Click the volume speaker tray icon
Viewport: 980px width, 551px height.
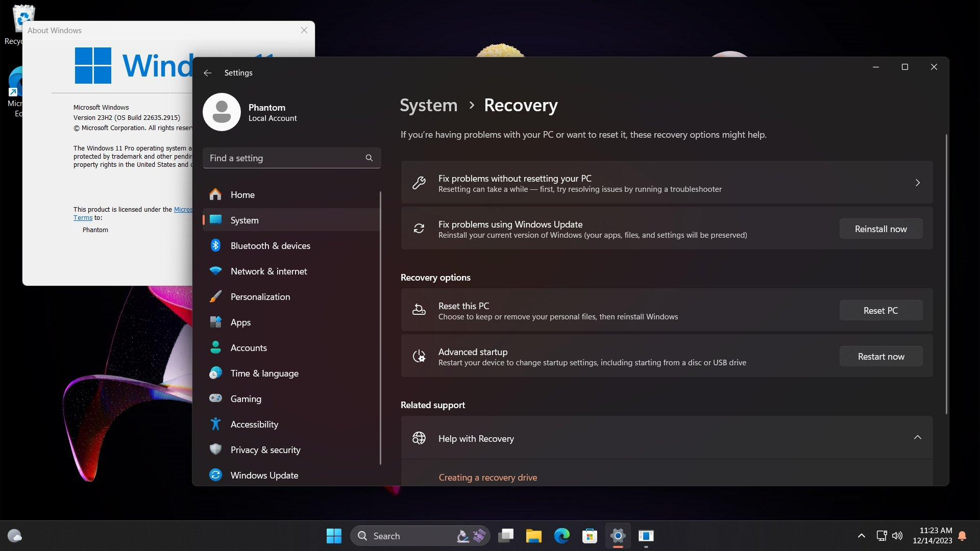click(897, 536)
